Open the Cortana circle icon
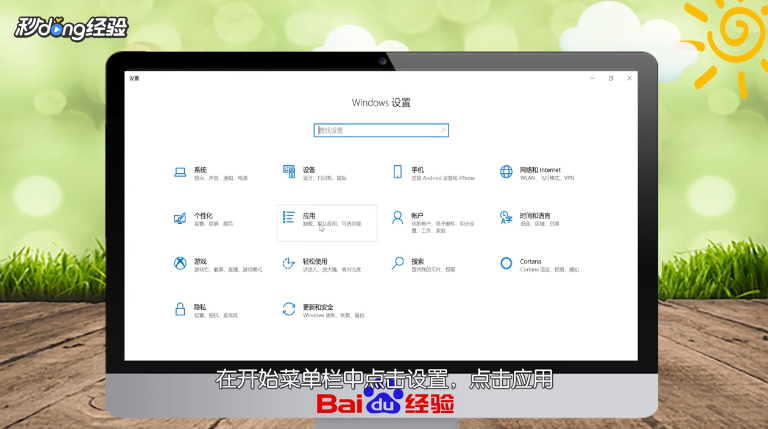Viewport: 768px width, 429px height. point(506,263)
